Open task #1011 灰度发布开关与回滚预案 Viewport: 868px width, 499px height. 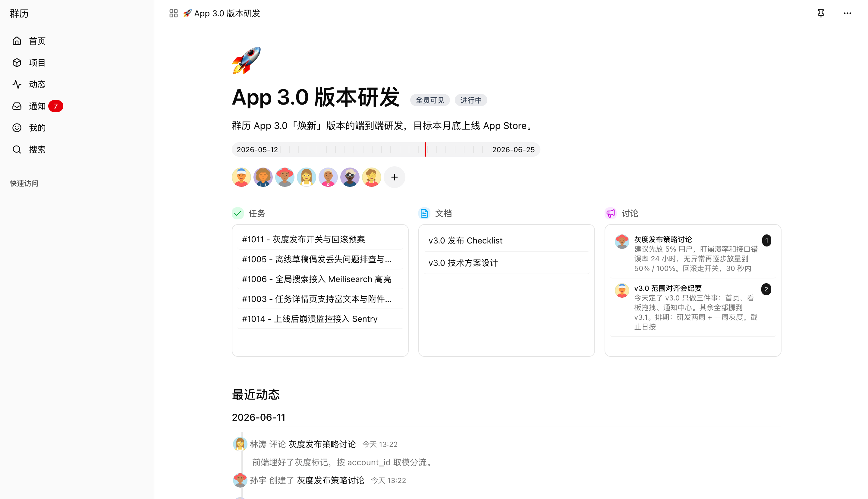click(x=320, y=239)
